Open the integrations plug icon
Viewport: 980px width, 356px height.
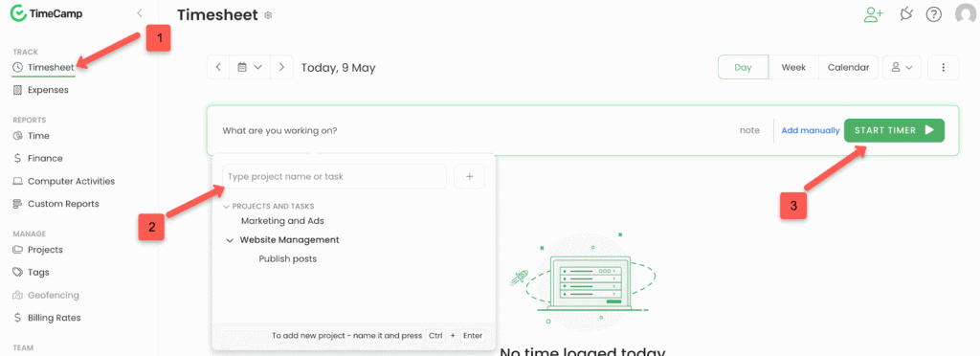pos(906,14)
